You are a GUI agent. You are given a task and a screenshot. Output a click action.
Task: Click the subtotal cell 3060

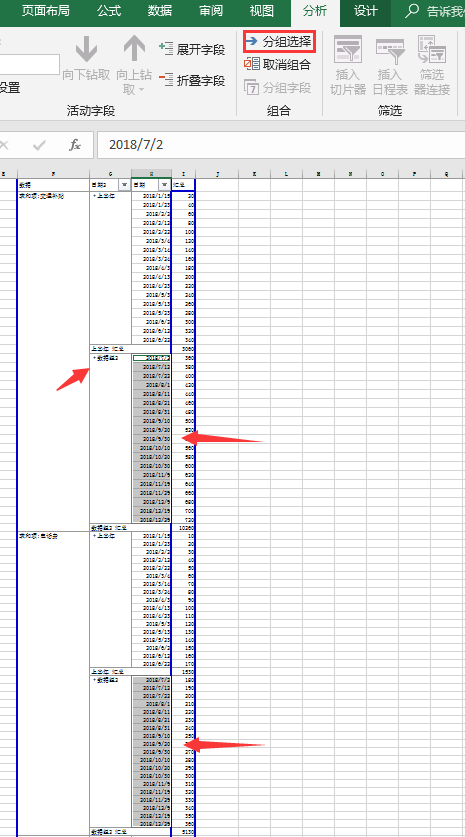[184, 349]
